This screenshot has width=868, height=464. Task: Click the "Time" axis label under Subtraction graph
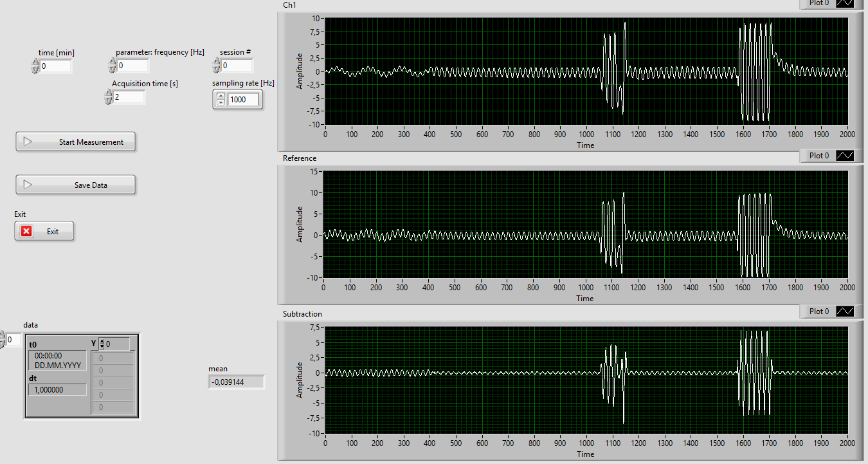(x=586, y=454)
